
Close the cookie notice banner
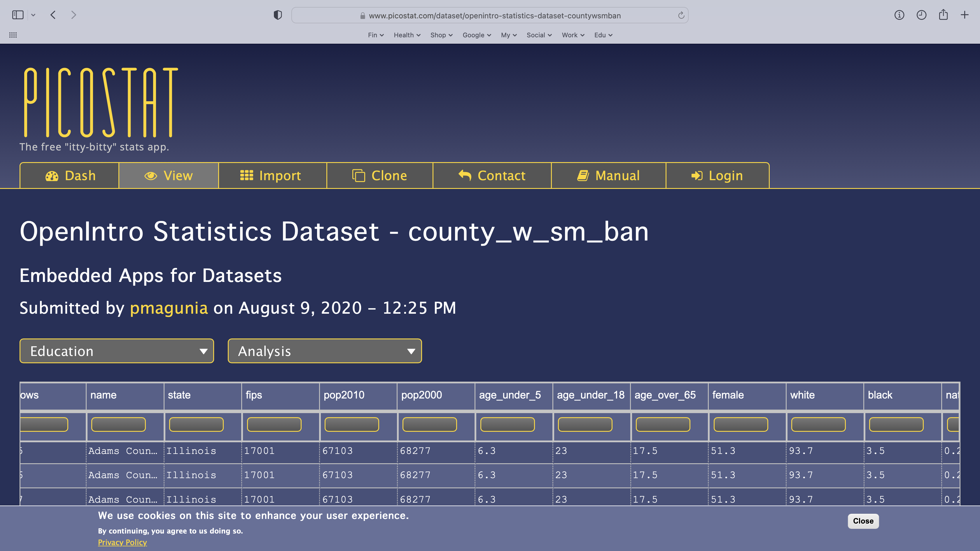pos(863,521)
